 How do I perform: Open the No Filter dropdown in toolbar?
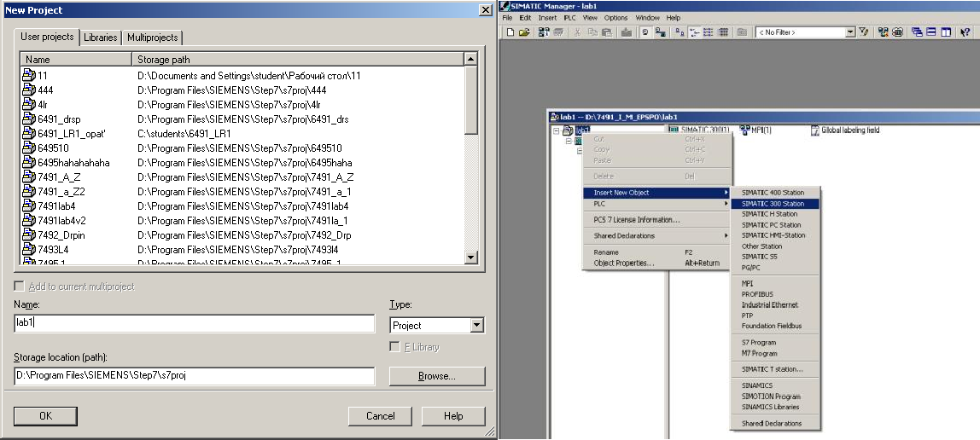pyautogui.click(x=850, y=32)
